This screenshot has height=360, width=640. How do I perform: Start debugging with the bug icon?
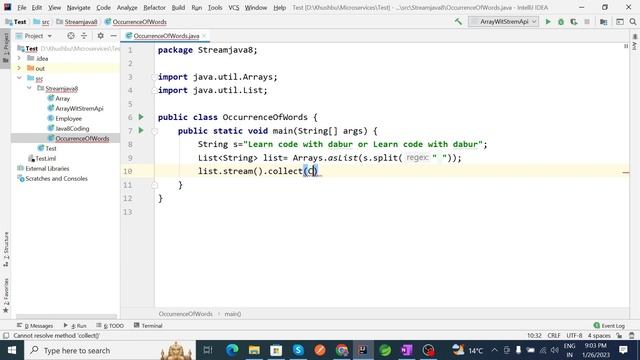[x=561, y=22]
